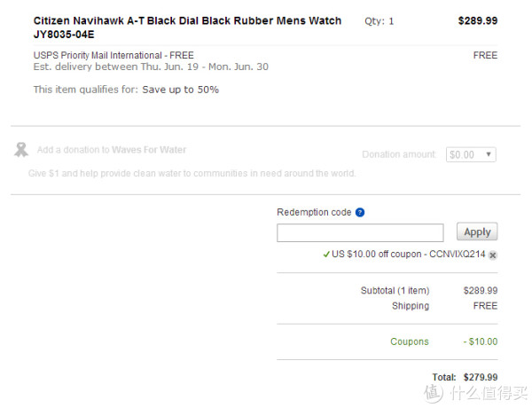The image size is (532, 408).
Task: Focus the Redemption code input field
Action: [x=360, y=233]
